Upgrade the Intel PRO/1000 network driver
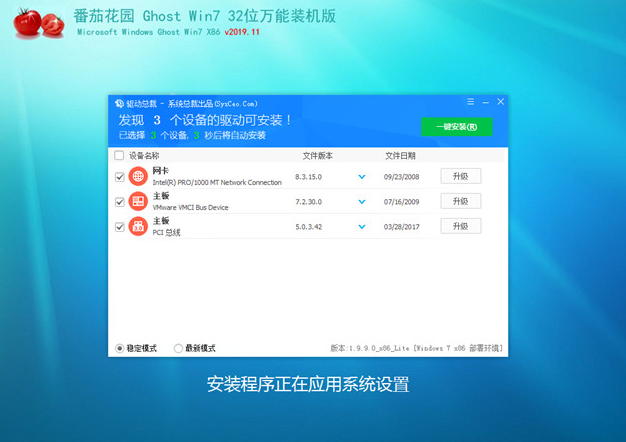This screenshot has width=626, height=442. coord(461,176)
